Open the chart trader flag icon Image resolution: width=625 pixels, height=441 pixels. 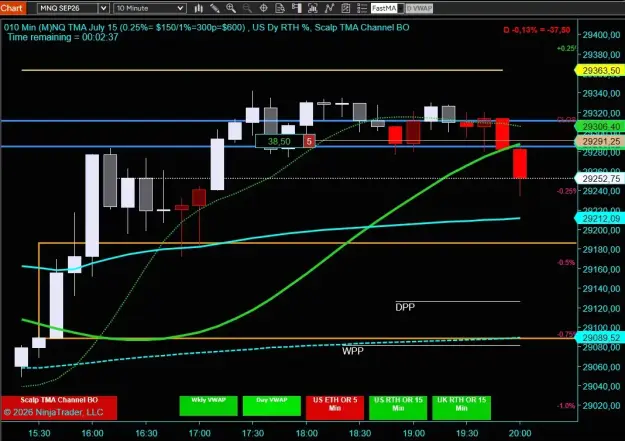pyautogui.click(x=296, y=8)
